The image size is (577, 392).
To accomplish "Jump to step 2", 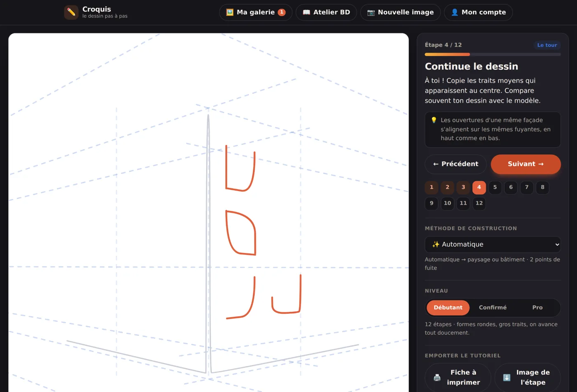I will coord(448,187).
